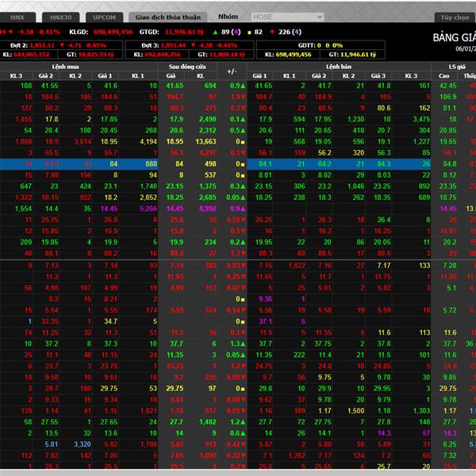The width and height of the screenshot is (476, 476).
Task: Click the BẢNG GIÁ title text
Action: click(454, 38)
